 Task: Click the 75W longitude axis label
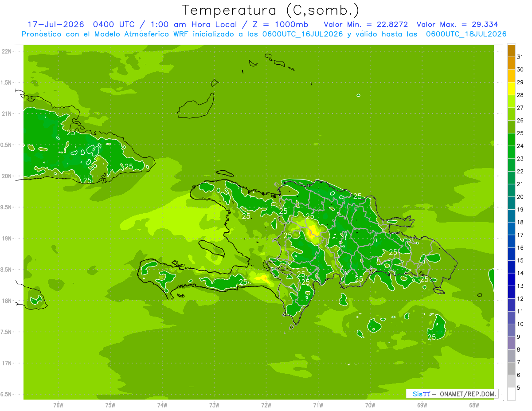tap(110, 405)
